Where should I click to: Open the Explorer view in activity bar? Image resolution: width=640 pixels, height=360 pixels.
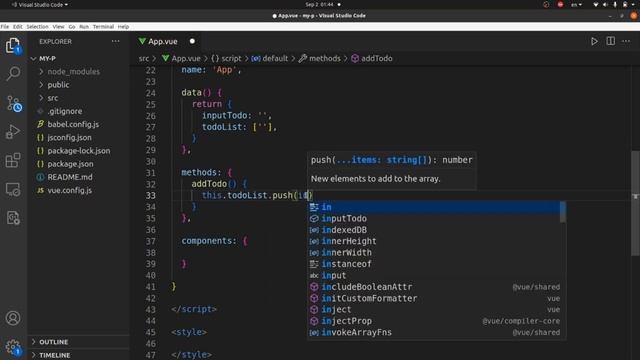tap(13, 45)
